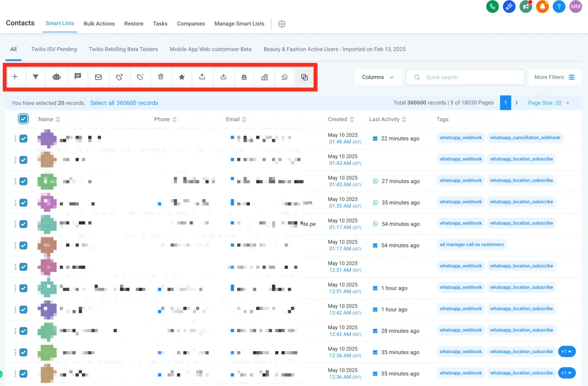Image resolution: width=588 pixels, height=386 pixels.
Task: Uncheck the row created at 01:48 AM
Action: [23, 138]
